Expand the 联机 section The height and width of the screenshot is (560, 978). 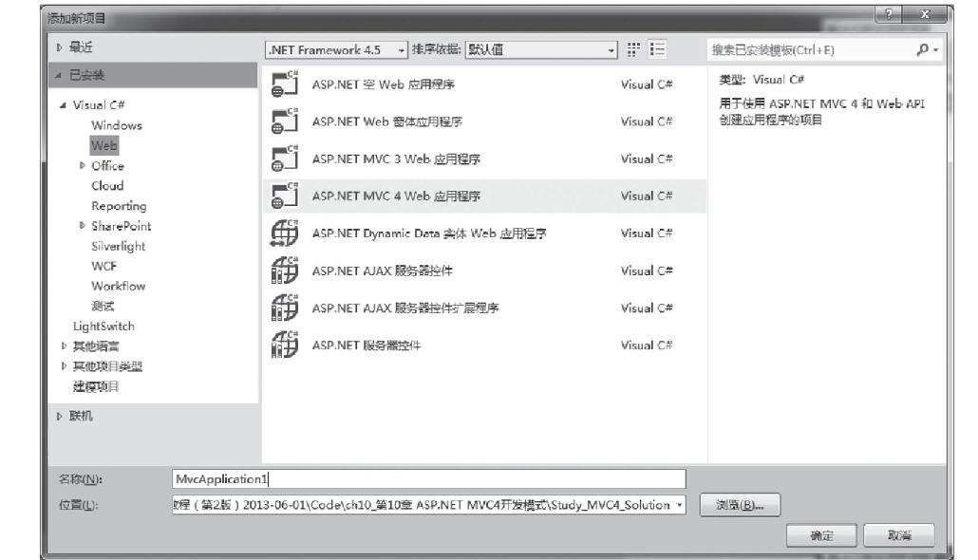59,416
